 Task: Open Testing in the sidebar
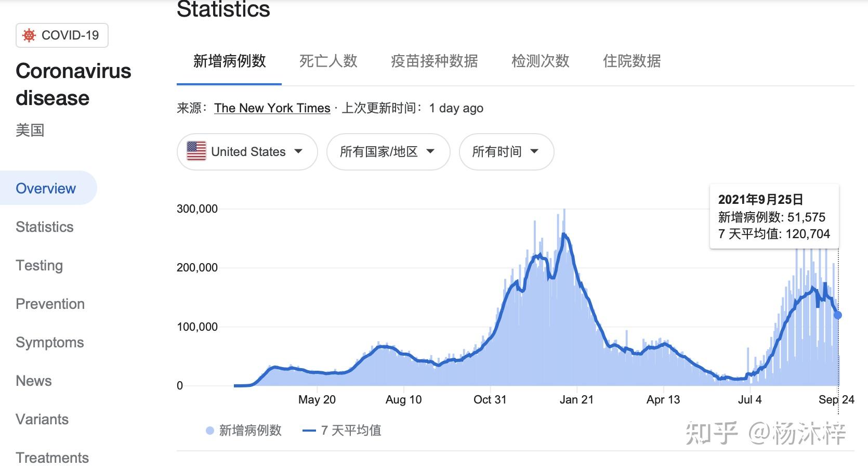tap(39, 265)
